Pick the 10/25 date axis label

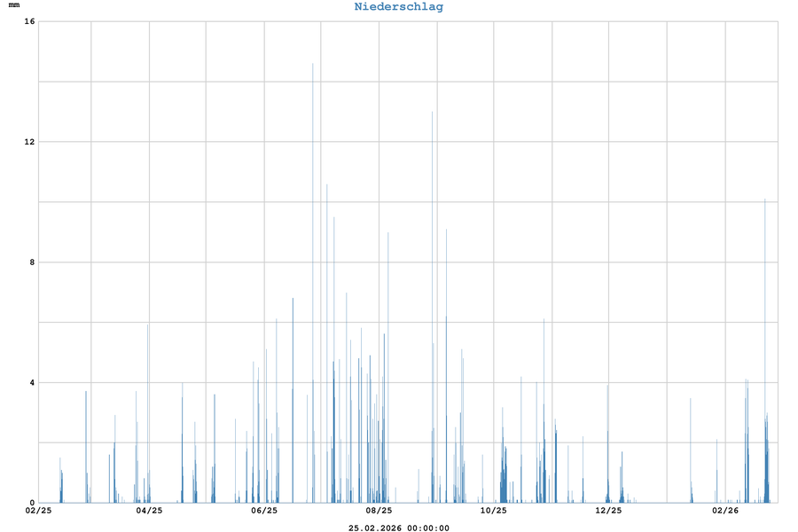494,511
